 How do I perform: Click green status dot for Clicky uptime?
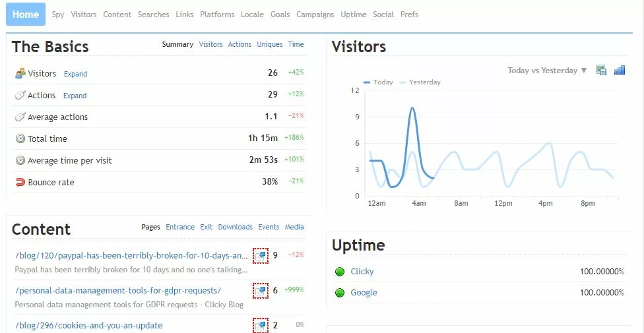tap(340, 272)
